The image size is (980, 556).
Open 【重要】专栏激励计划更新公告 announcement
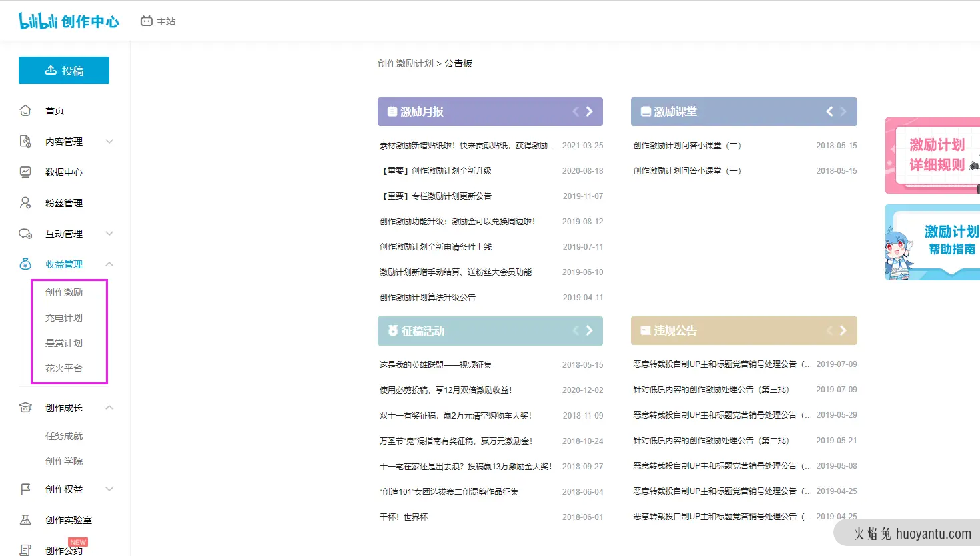(436, 196)
